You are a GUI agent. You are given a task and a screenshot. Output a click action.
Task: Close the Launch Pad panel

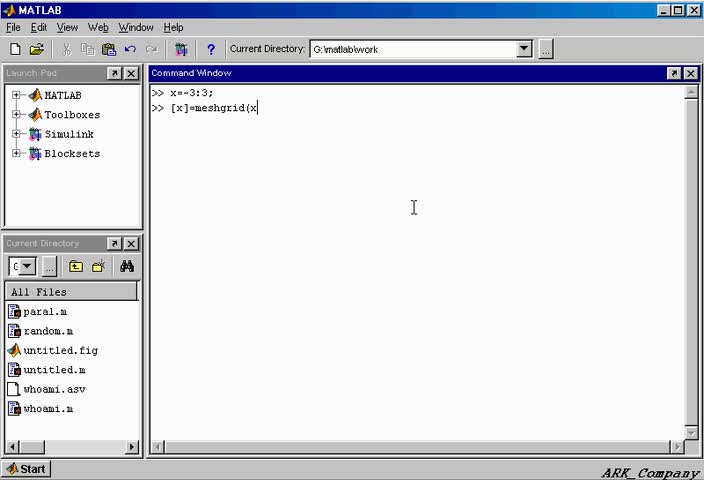pyautogui.click(x=131, y=73)
